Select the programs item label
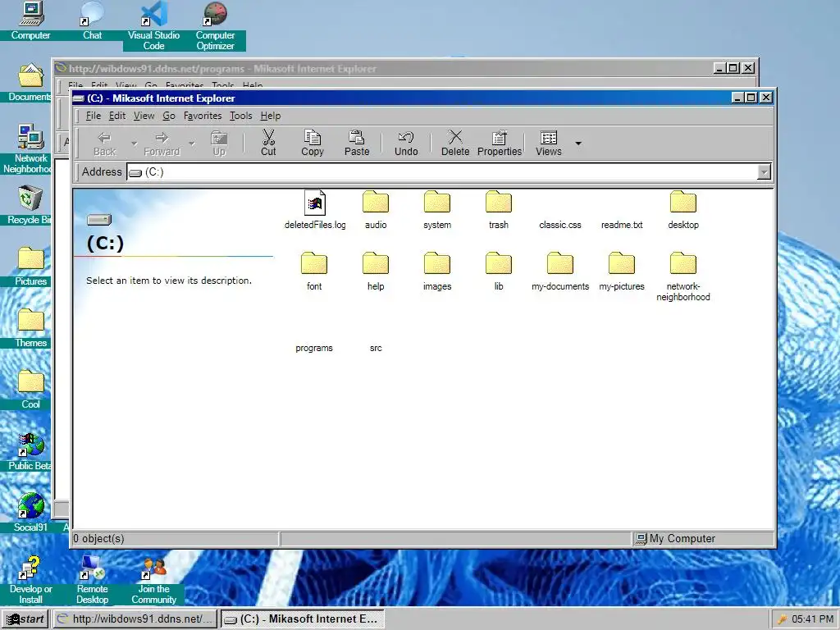 point(314,348)
